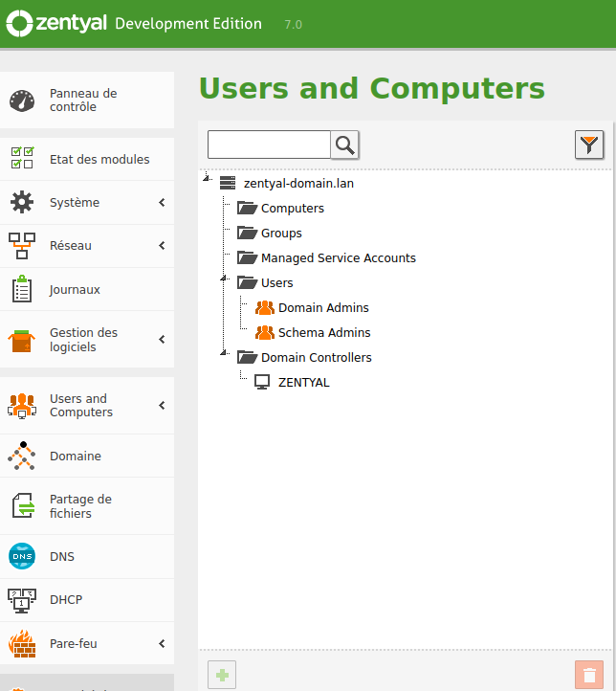This screenshot has width=616, height=691.
Task: Open DNS menu item label
Action: coord(62,557)
